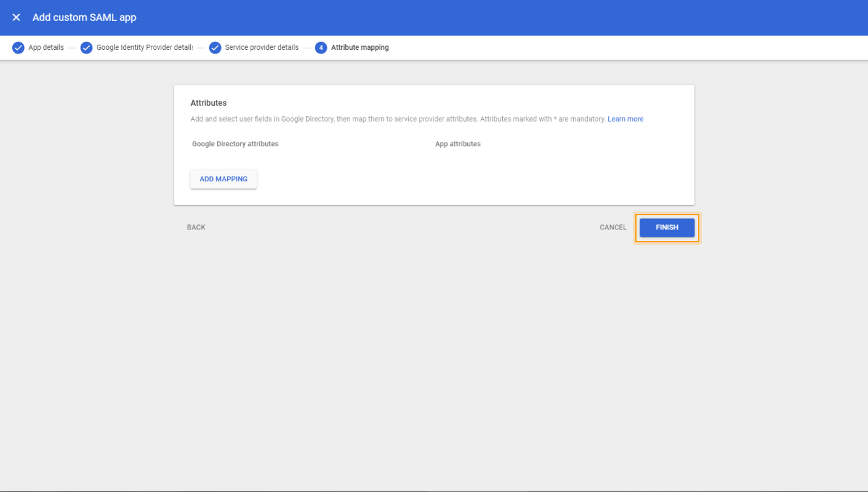Click the step 4 number icon
This screenshot has height=492, width=868.
(x=321, y=47)
